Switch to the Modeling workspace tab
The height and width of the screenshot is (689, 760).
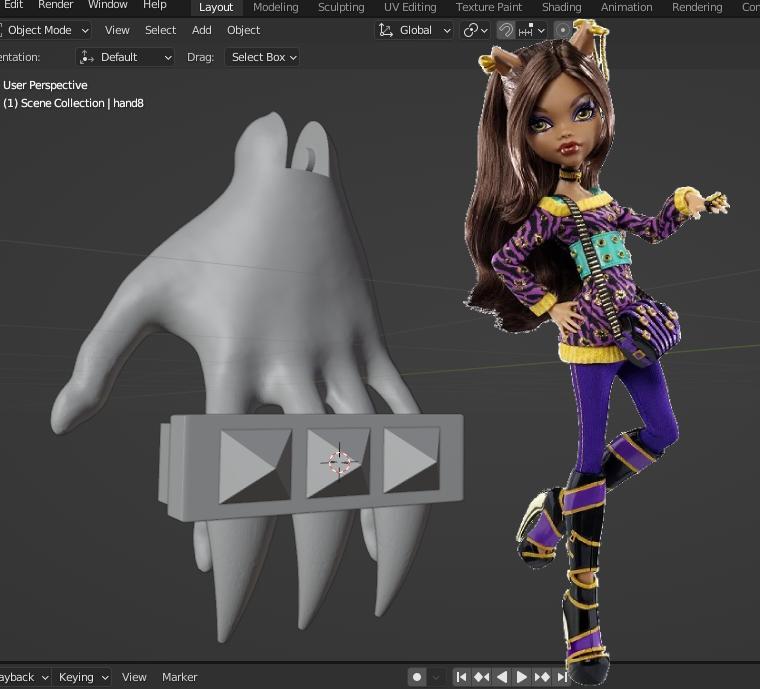(276, 7)
